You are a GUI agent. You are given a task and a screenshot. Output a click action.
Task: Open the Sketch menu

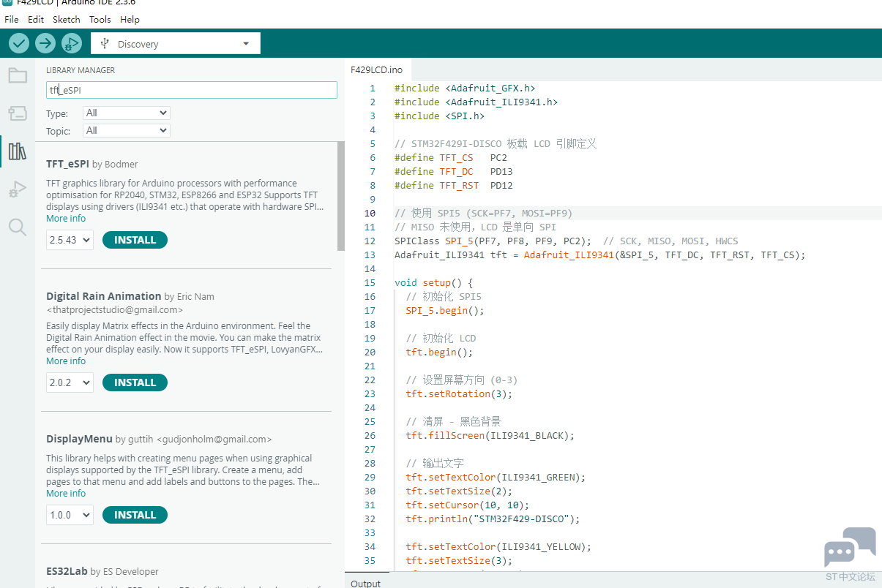(x=67, y=20)
